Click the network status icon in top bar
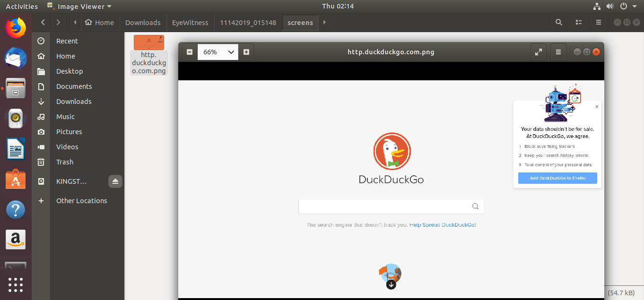 coord(596,6)
